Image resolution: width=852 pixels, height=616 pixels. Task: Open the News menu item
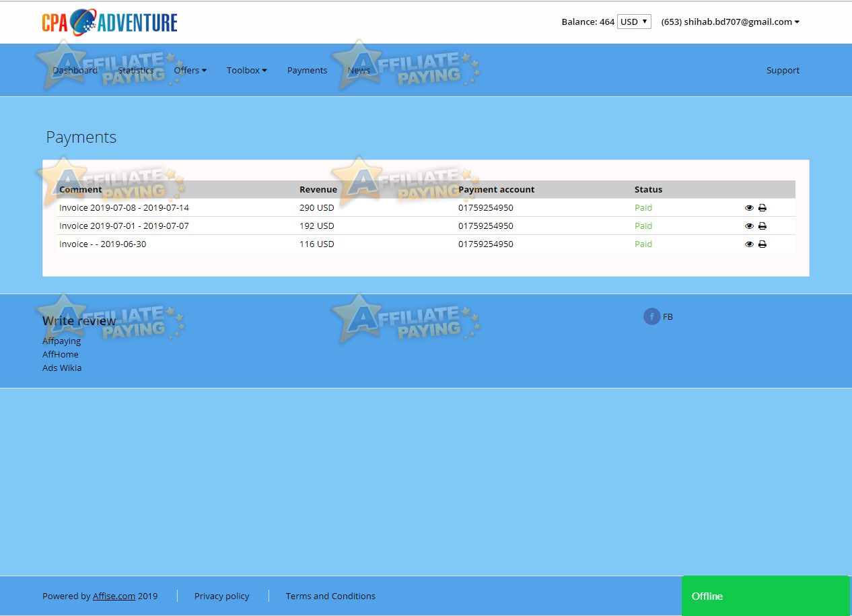click(359, 70)
